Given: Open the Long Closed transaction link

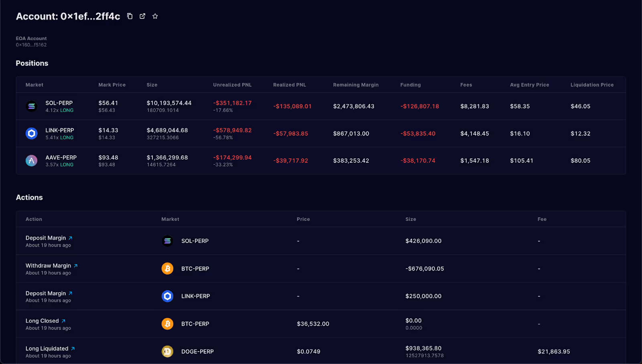Looking at the screenshot, I should coord(63,320).
